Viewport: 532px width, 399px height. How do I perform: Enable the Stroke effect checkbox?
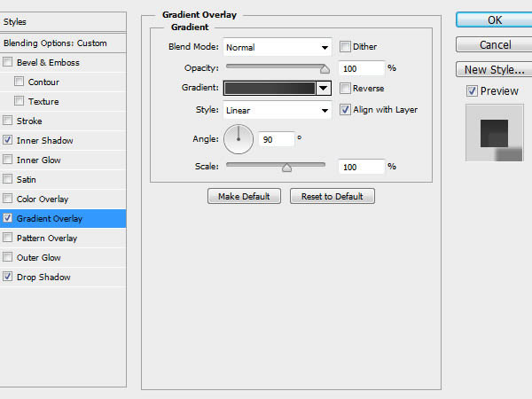pos(7,121)
